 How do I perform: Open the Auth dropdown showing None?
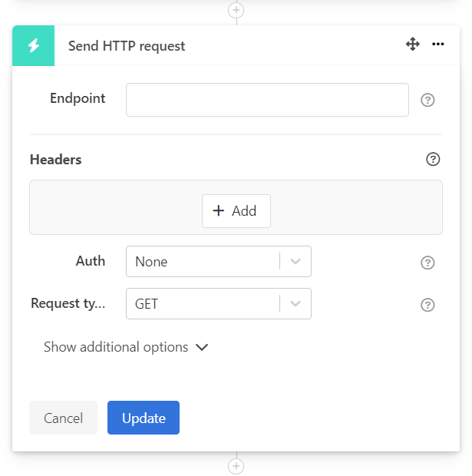(x=203, y=262)
